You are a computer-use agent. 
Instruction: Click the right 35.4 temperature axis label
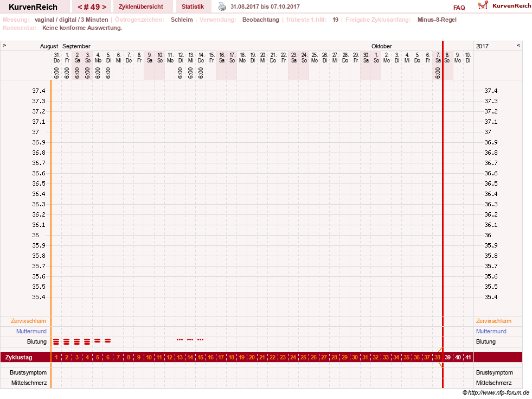[491, 297]
